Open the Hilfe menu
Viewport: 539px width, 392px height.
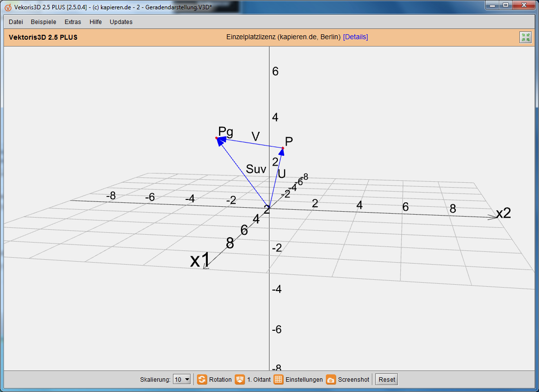coord(96,22)
